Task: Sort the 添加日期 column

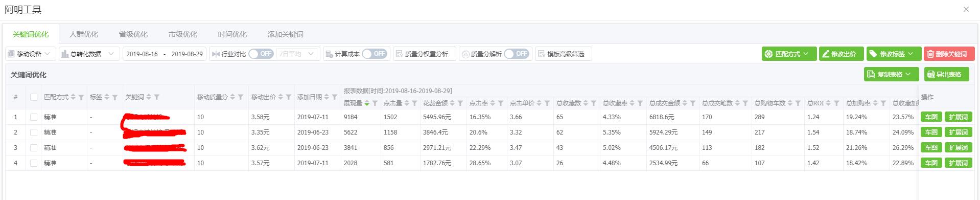Action: (x=326, y=97)
